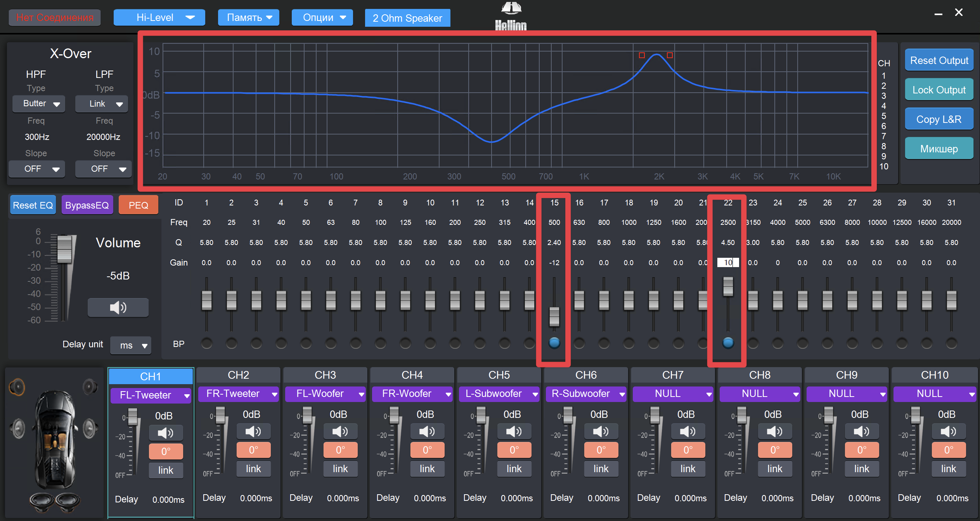
Task: Open the Delay unit ms dropdown
Action: coord(131,345)
